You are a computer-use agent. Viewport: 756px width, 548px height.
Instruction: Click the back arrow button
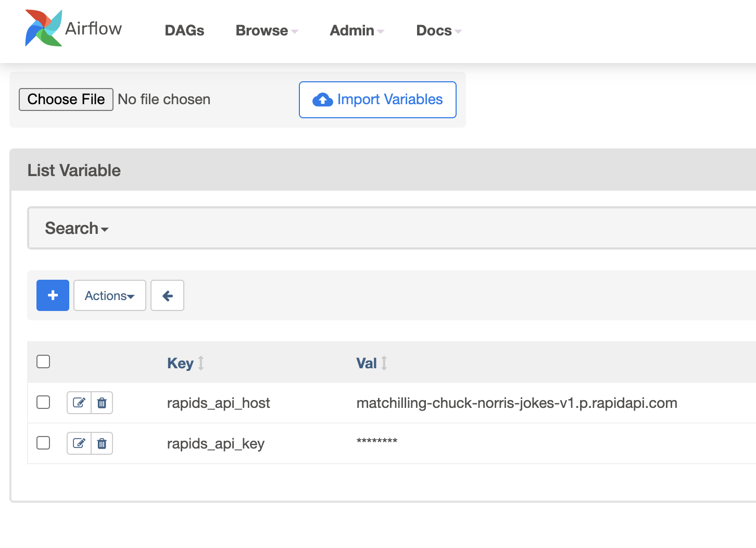click(167, 295)
